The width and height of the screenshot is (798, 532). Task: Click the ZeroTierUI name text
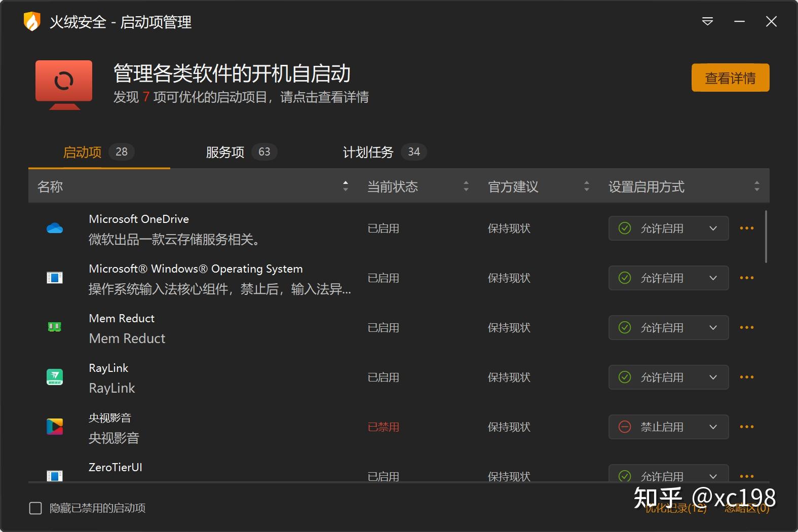[x=116, y=467]
